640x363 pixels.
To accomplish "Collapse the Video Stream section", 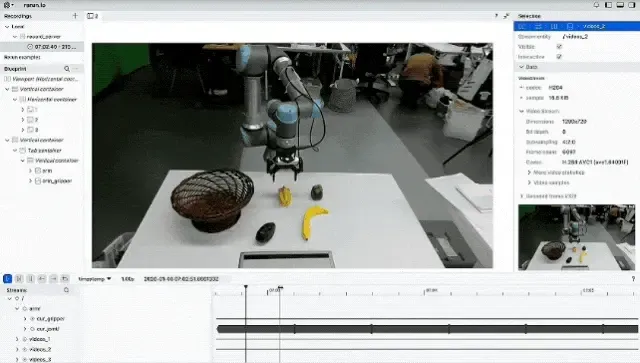I will click(521, 111).
